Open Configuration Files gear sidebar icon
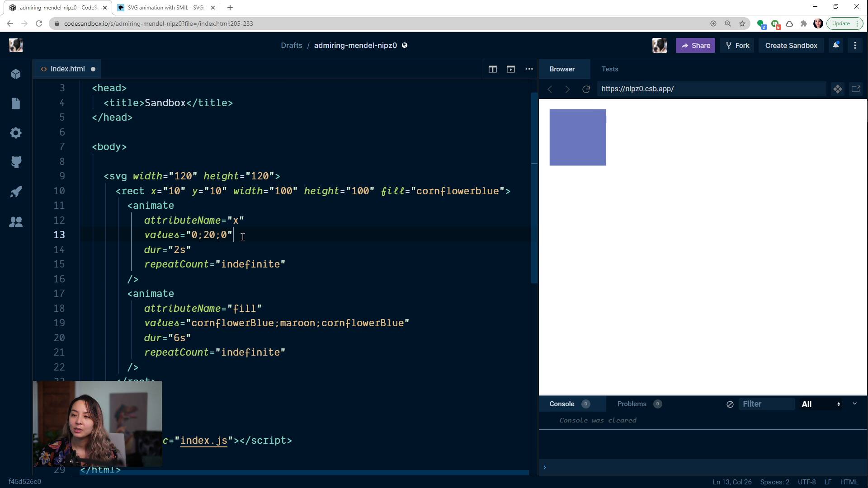868x488 pixels. coord(16,133)
